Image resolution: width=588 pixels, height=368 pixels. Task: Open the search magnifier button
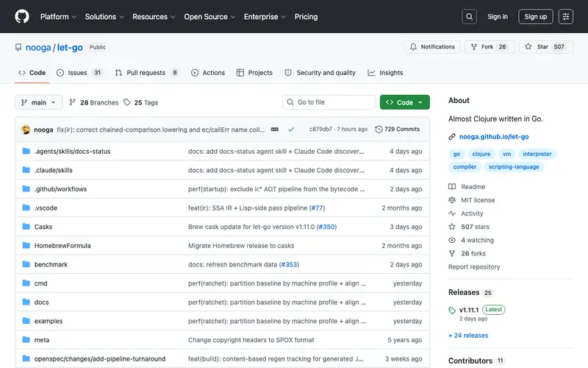(469, 16)
